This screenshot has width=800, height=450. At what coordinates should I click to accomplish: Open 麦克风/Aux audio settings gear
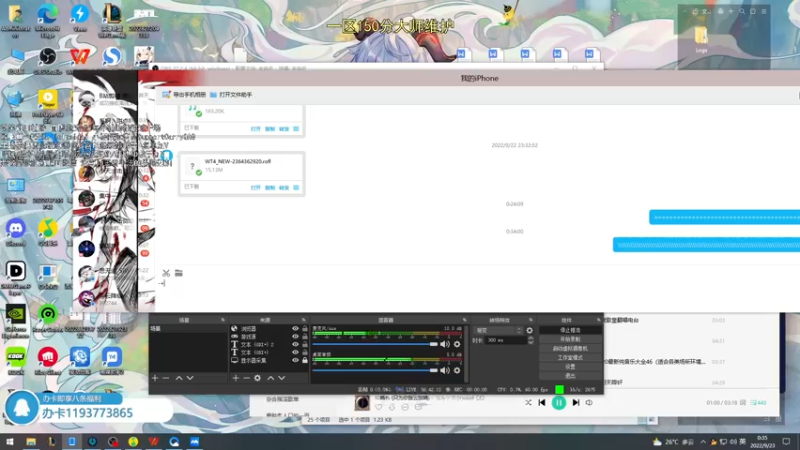click(x=457, y=344)
